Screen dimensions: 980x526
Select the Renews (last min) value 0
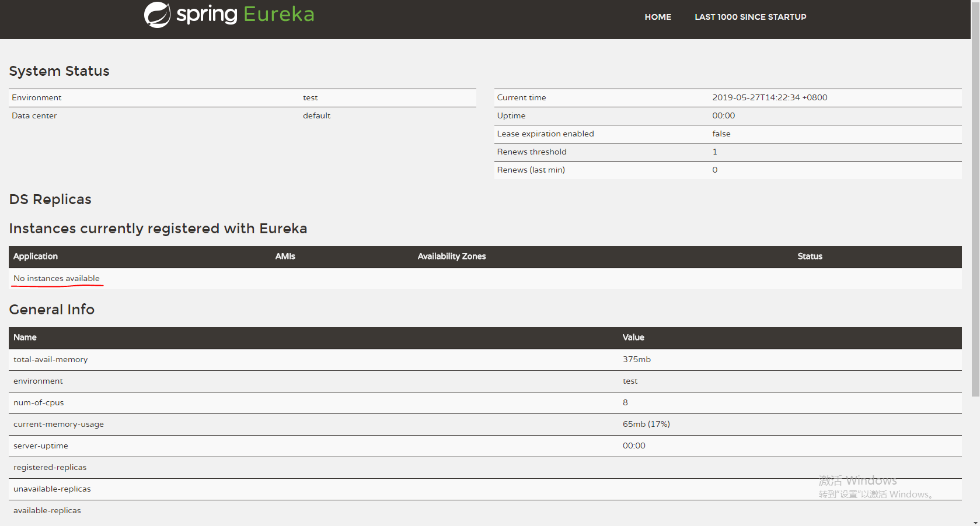(715, 170)
